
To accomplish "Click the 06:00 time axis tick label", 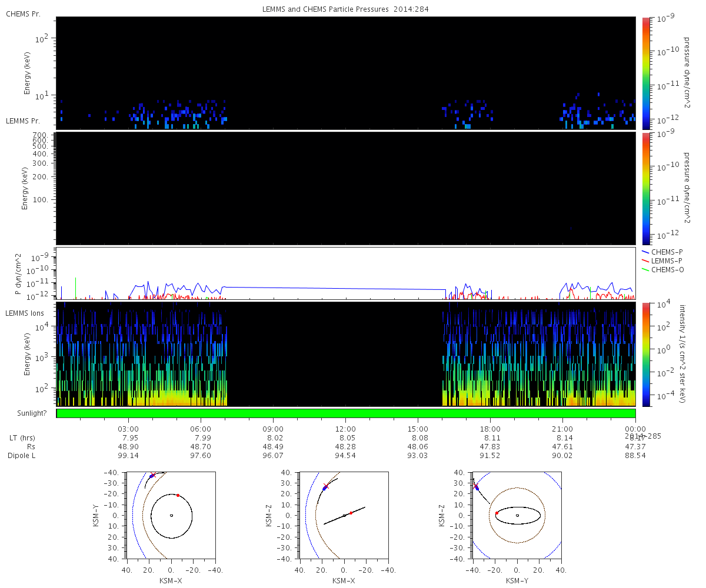I will point(201,429).
